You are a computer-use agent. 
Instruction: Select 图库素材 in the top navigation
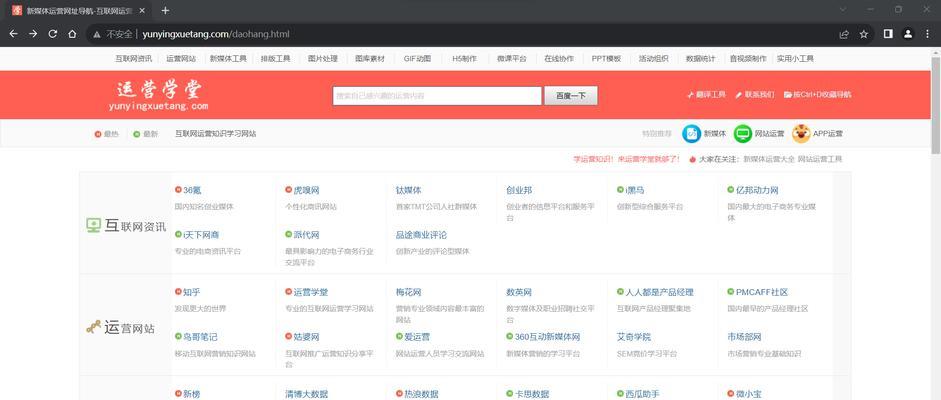(x=370, y=59)
